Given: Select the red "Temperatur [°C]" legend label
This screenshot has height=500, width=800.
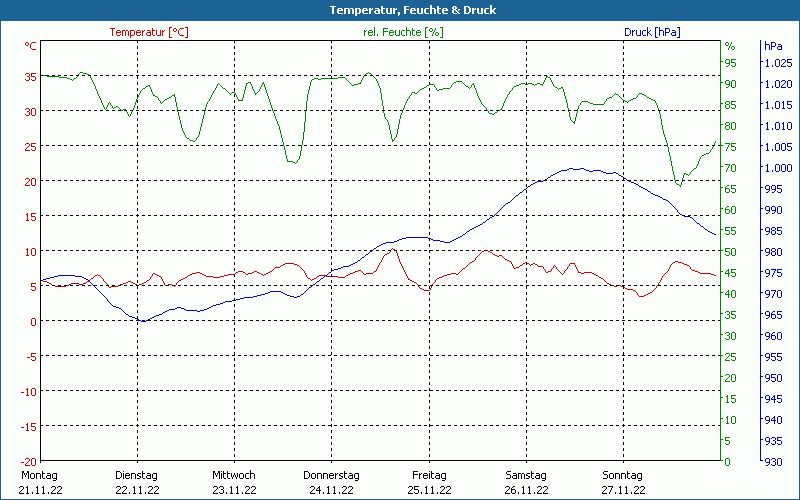Looking at the screenshot, I should click(x=149, y=32).
